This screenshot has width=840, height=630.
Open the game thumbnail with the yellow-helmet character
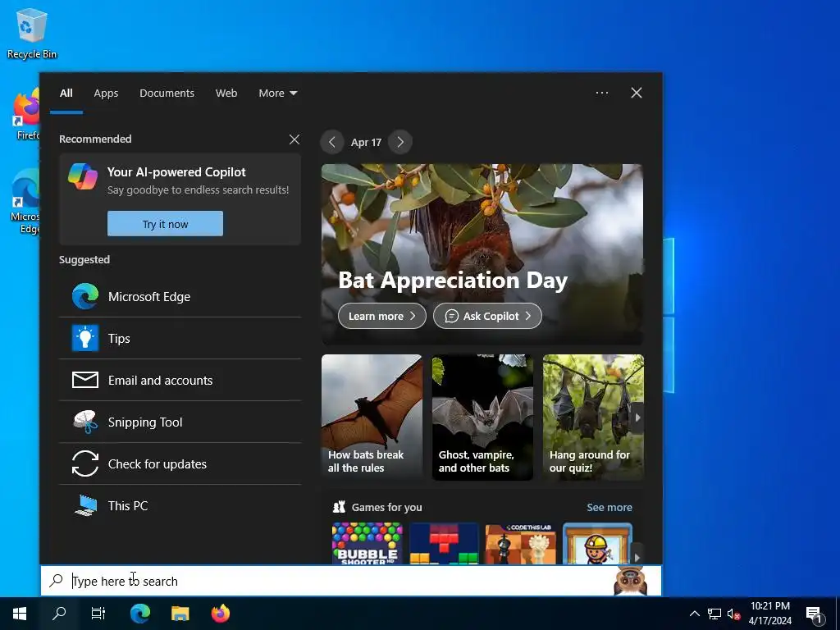(x=597, y=544)
